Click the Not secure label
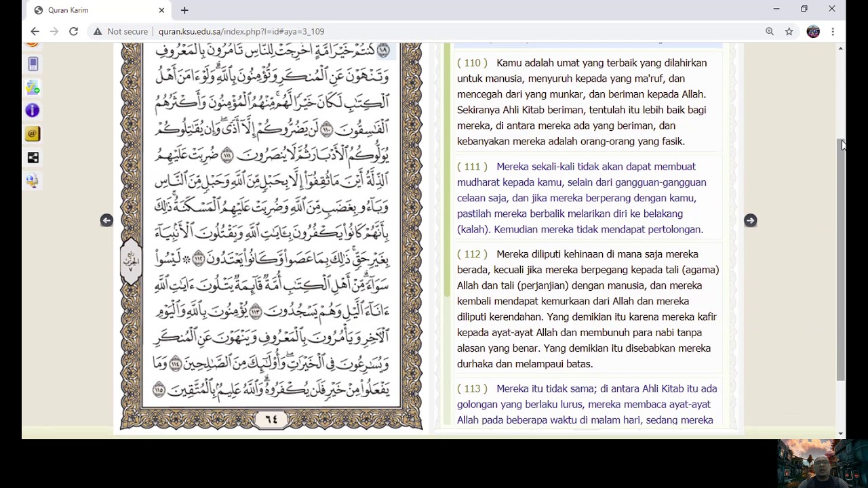The image size is (868, 488). 127,31
